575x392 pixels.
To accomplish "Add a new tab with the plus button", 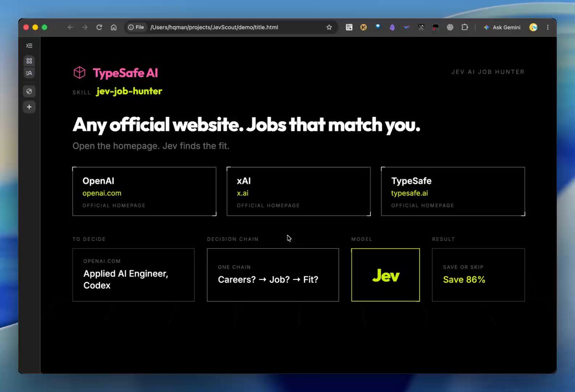I will (x=29, y=107).
